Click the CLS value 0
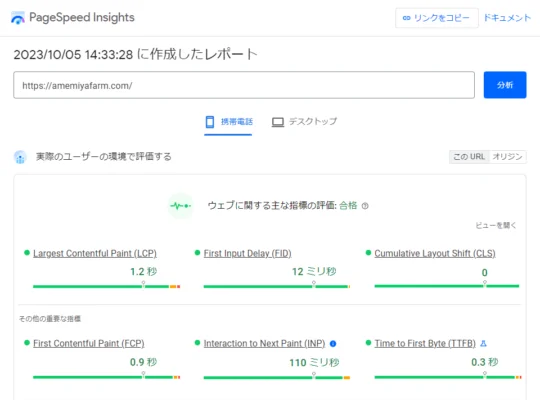This screenshot has width=540, height=400. tap(485, 273)
